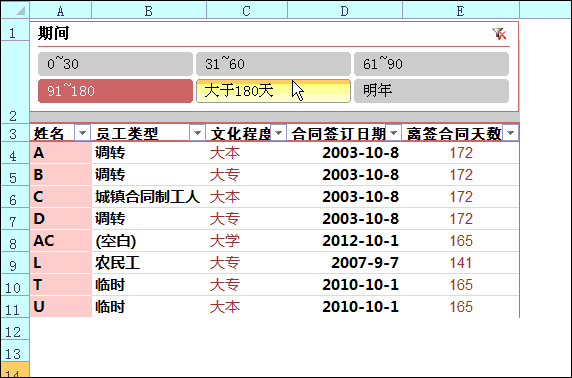
Task: Click 165 in row AC
Action: click(x=461, y=241)
